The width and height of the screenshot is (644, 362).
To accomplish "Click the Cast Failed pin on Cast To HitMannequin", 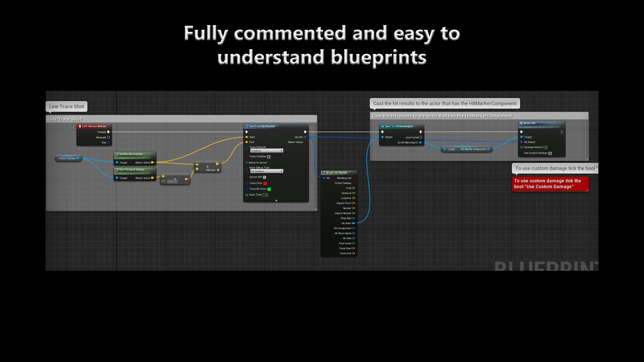I will pos(421,137).
